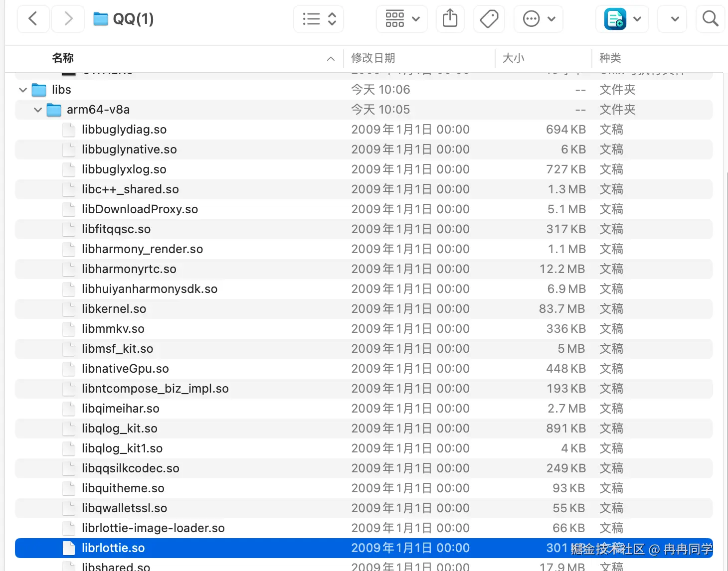Image resolution: width=728 pixels, height=571 pixels.
Task: Click the Share toolbar icon
Action: 450,19
